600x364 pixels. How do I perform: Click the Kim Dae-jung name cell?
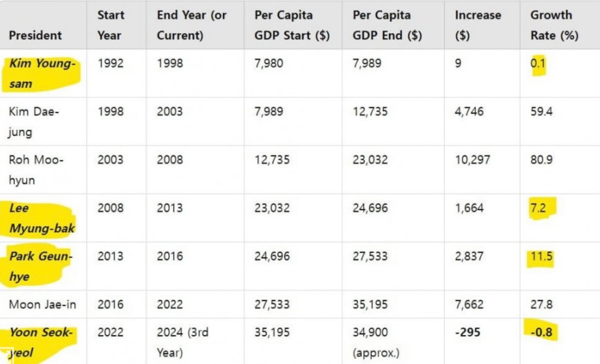34,122
